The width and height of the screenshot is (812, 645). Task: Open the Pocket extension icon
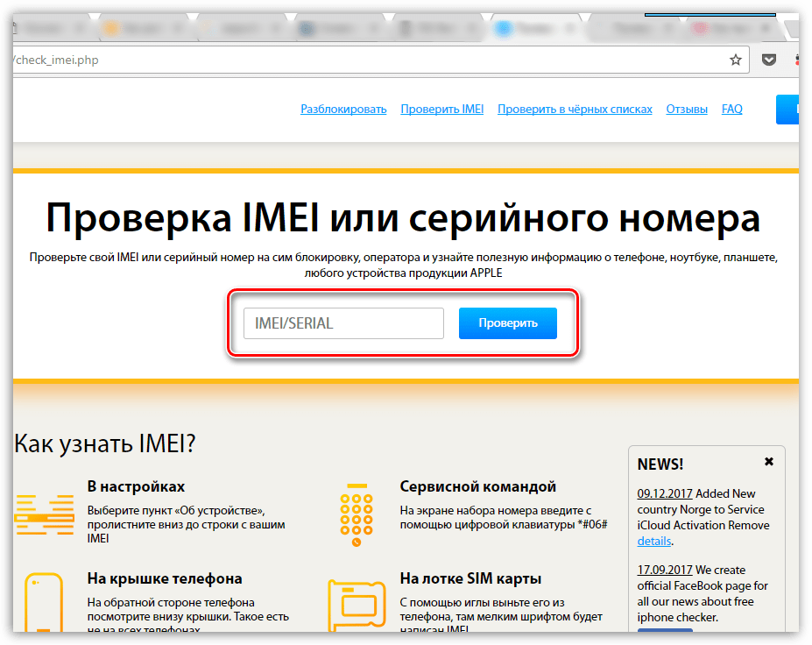pos(768,60)
